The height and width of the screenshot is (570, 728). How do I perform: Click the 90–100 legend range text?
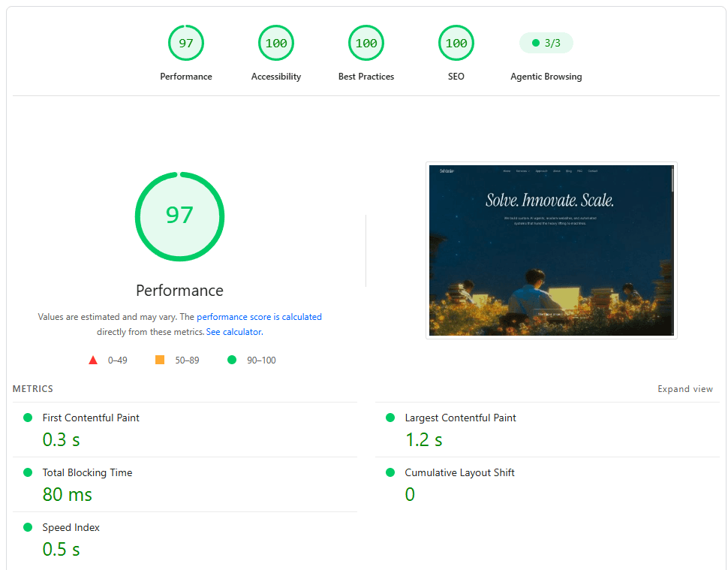(x=261, y=360)
